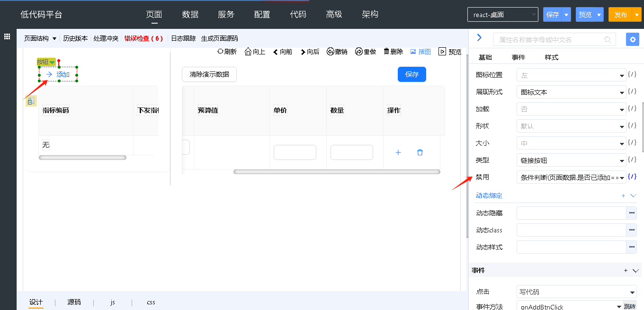Image resolution: width=644 pixels, height=310 pixels.
Task: Click the trash icon in table 操作 column
Action: pos(420,152)
